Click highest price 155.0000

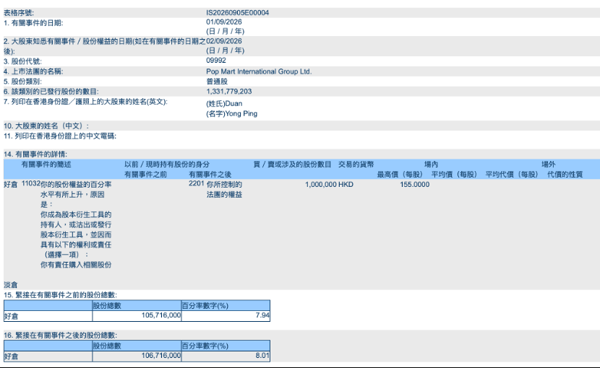[415, 184]
